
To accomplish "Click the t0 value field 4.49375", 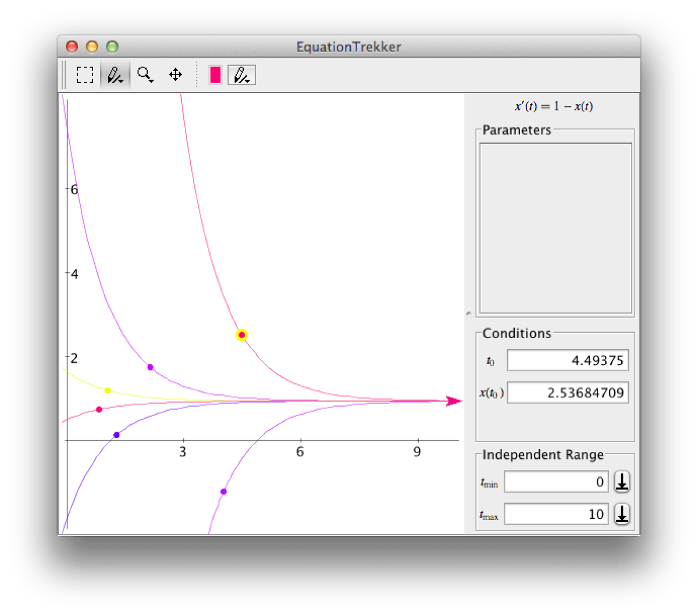I will 568,360.
